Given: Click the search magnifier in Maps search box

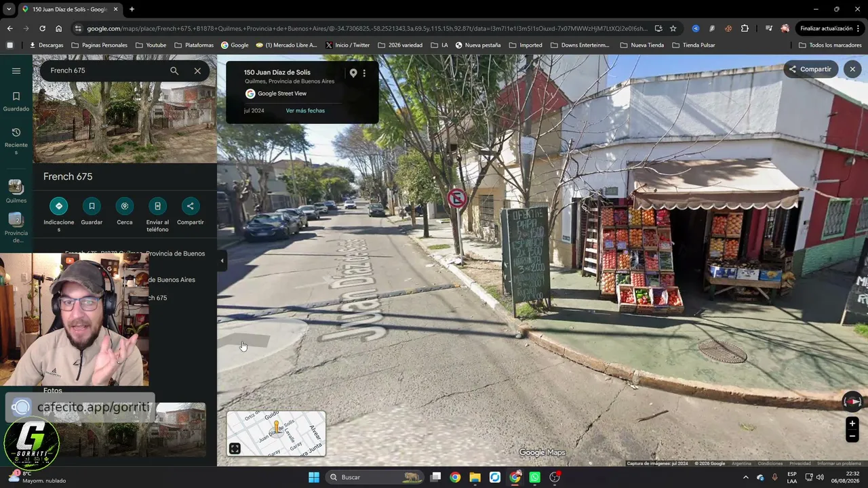Looking at the screenshot, I should pos(174,70).
